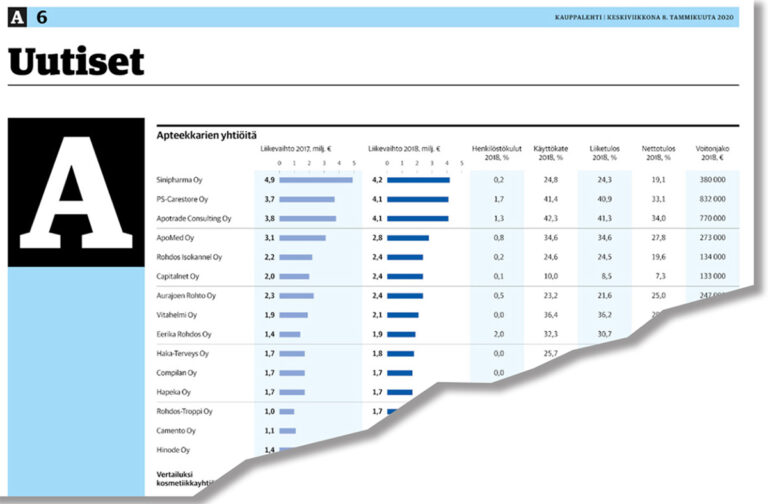Click Sinipharma's light blue 2017 revenue bar
Viewport: 768px width, 504px height.
(x=316, y=180)
